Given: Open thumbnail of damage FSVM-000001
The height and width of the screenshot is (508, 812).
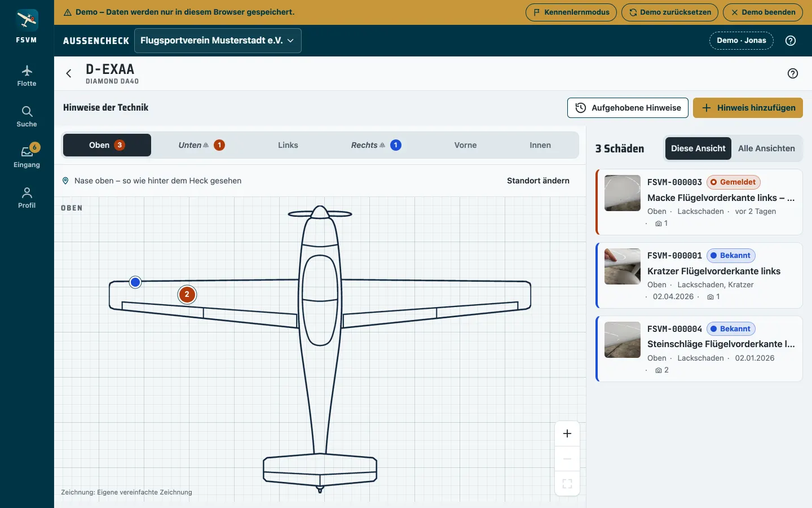Looking at the screenshot, I should (623, 266).
